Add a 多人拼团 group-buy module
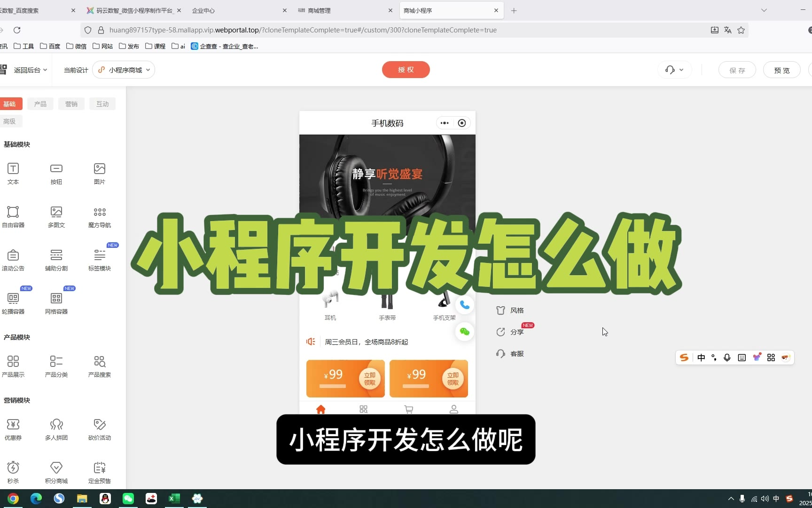Viewport: 812px width, 508px height. pyautogui.click(x=56, y=429)
